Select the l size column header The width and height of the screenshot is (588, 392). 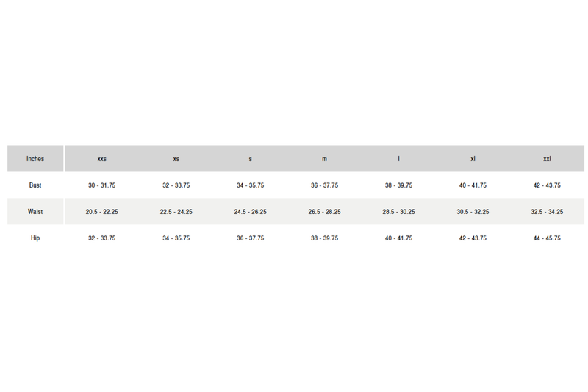(x=398, y=159)
